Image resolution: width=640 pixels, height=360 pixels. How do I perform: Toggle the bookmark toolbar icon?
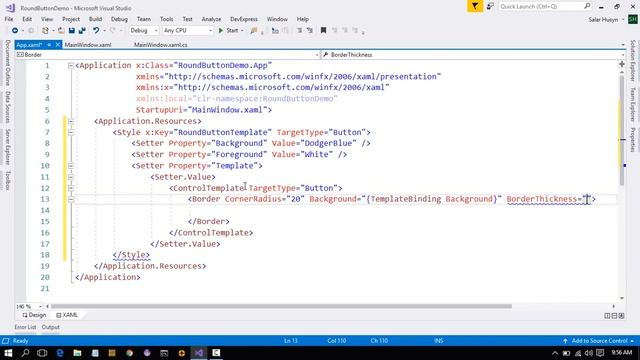coord(323,31)
